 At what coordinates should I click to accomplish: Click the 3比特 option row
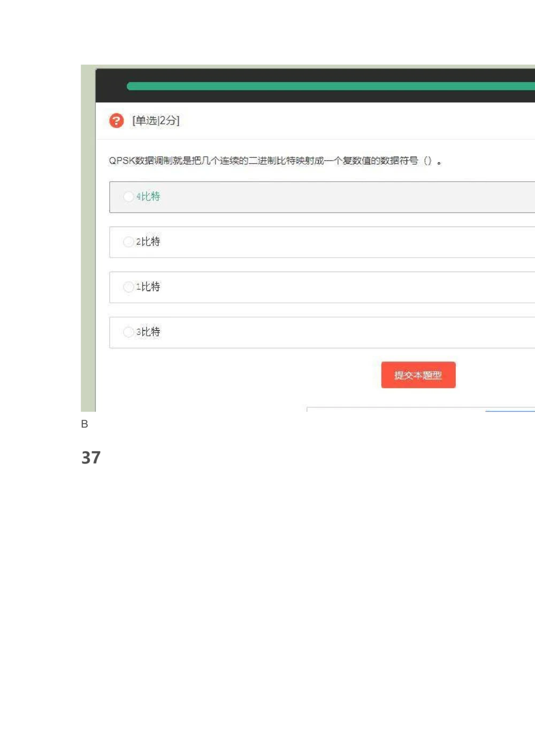tap(321, 332)
